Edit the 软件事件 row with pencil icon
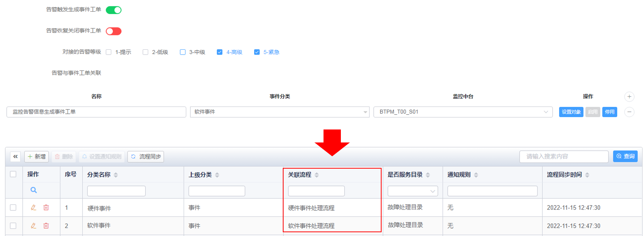Screen dimensions: 644x236 coord(34,225)
